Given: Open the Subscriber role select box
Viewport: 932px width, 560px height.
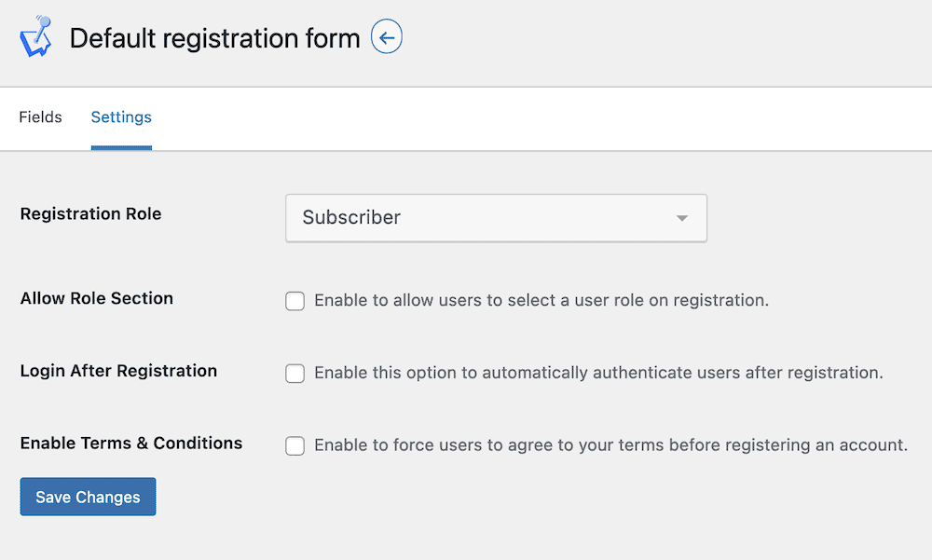Looking at the screenshot, I should (x=497, y=218).
